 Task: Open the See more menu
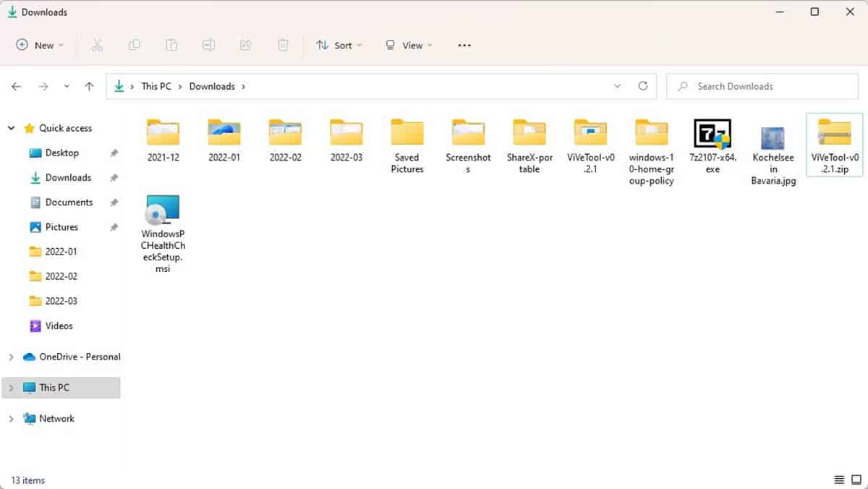click(464, 45)
